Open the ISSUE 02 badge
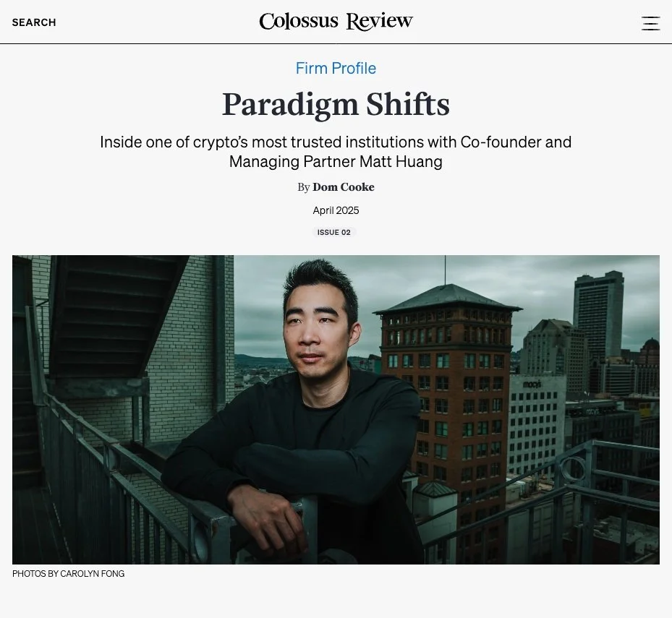Screen dimensions: 672x618 coord(334,232)
